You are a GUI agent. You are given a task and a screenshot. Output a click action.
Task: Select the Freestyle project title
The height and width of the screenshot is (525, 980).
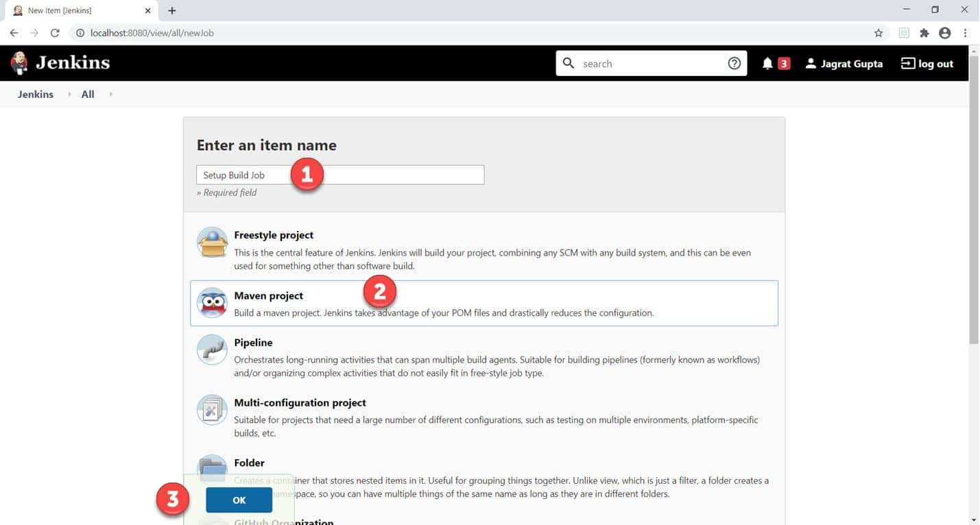tap(274, 235)
